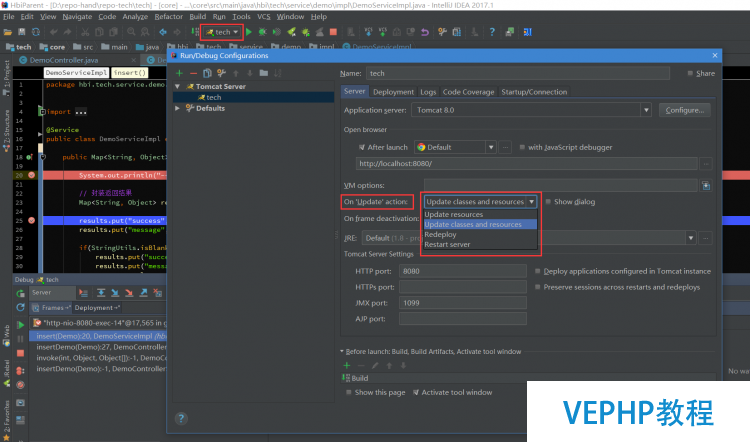The height and width of the screenshot is (442, 750).
Task: Click the green Run button in main toolbar
Action: 249,32
